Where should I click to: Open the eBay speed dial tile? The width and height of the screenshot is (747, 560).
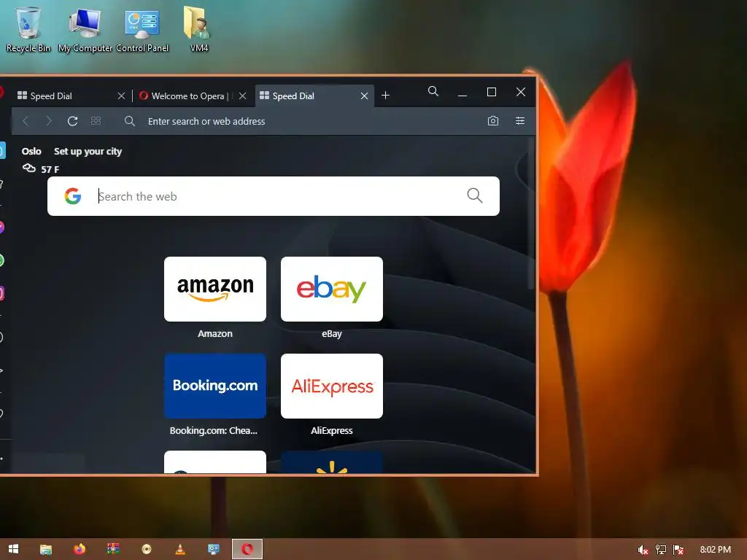pos(332,289)
